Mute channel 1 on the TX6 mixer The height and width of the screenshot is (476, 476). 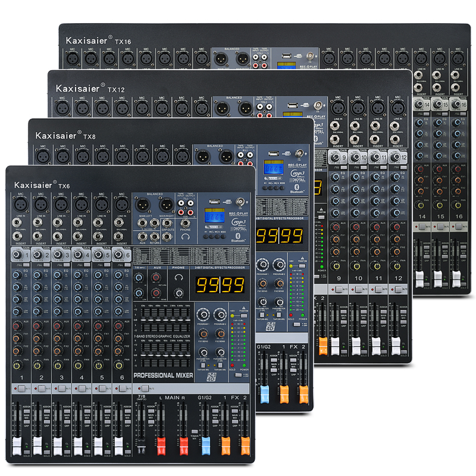click(x=21, y=389)
